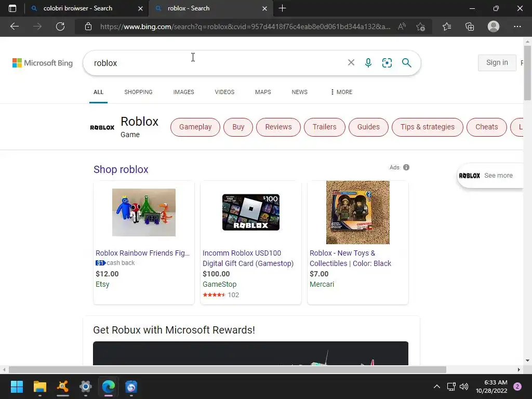Open the Favorites list
Screen dimensions: 532x399
447,26
